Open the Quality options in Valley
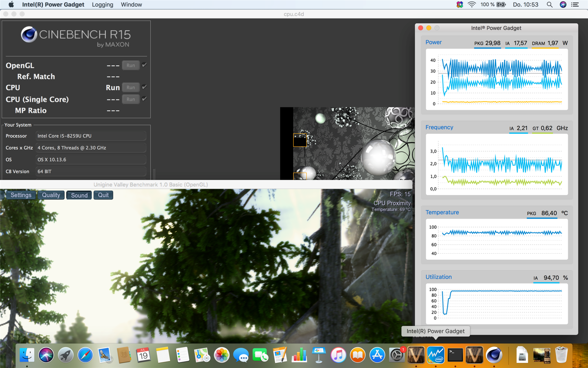This screenshot has width=588, height=368. pyautogui.click(x=51, y=195)
